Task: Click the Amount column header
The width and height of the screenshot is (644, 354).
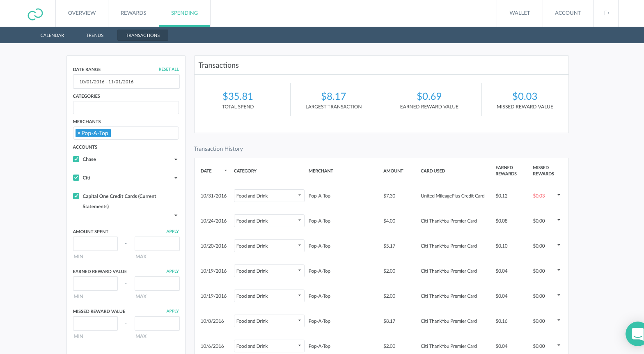Action: (393, 171)
